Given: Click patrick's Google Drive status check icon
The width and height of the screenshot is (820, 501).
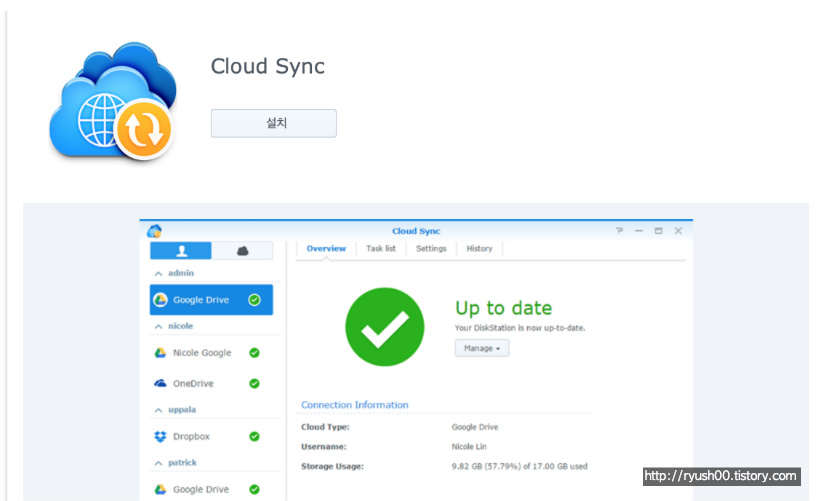Looking at the screenshot, I should [254, 489].
